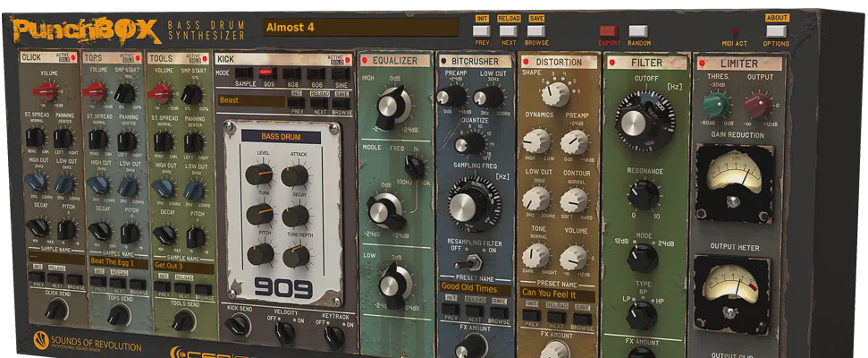This screenshot has height=358, width=868.
Task: Browse Distortion presets below Can You Feel It
Action: tap(584, 317)
